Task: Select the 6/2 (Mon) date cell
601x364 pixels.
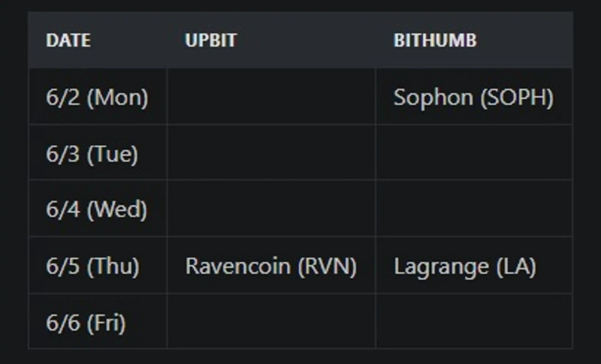Action: click(x=97, y=98)
